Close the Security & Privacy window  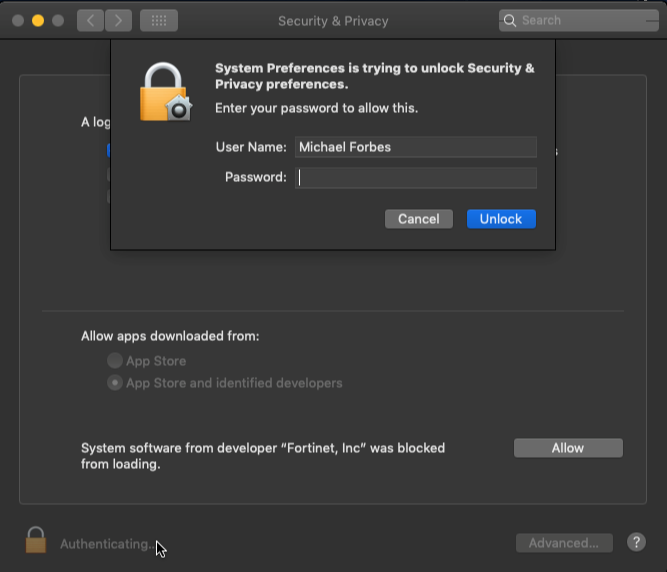point(18,20)
